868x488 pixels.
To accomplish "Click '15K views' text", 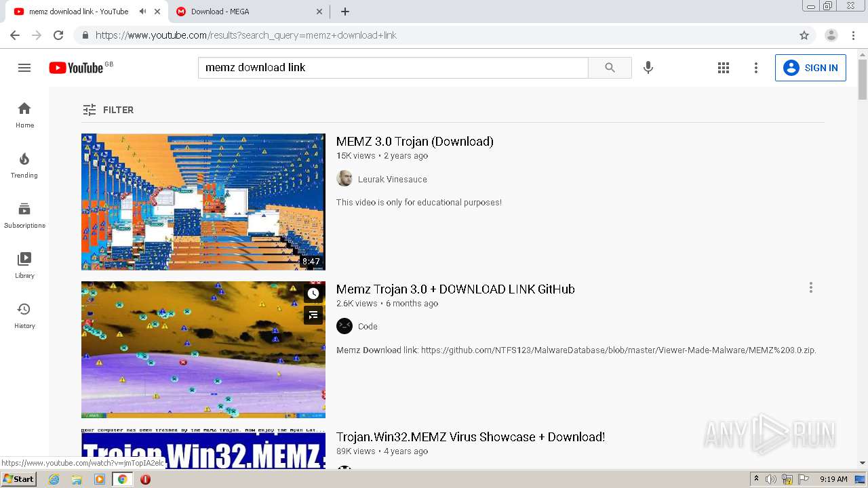I will pyautogui.click(x=356, y=156).
